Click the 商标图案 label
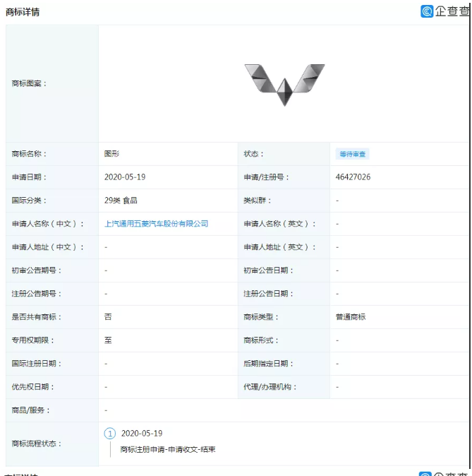472x476 pixels. [x=29, y=83]
